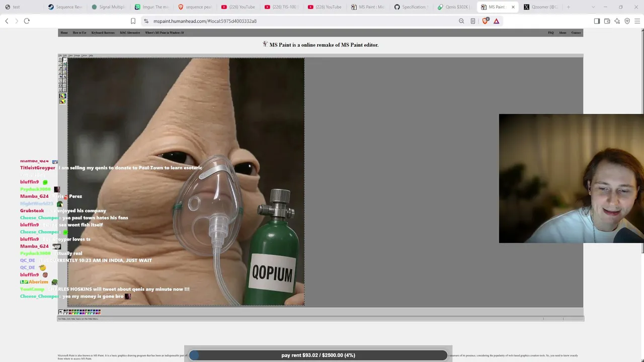Close the active MS Paint browser tab

coord(513,7)
